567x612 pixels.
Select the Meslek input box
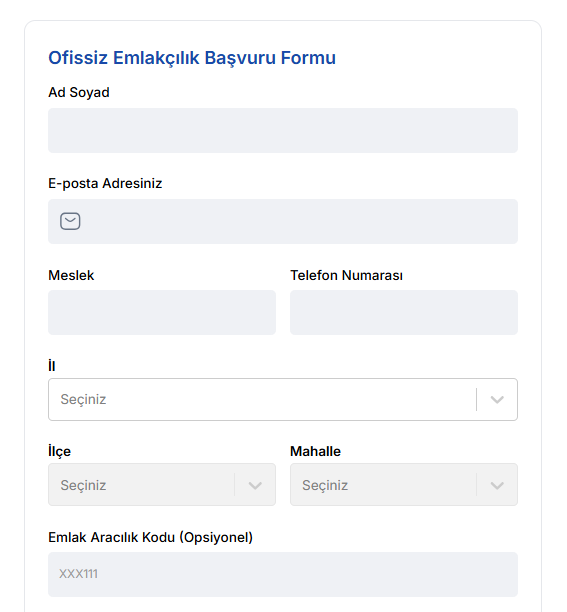(x=162, y=312)
